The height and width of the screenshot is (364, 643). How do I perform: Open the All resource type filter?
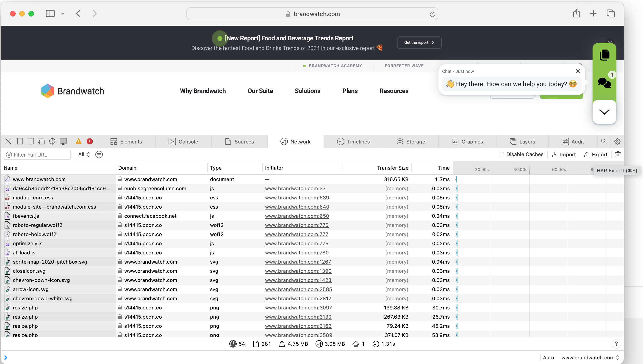click(84, 154)
